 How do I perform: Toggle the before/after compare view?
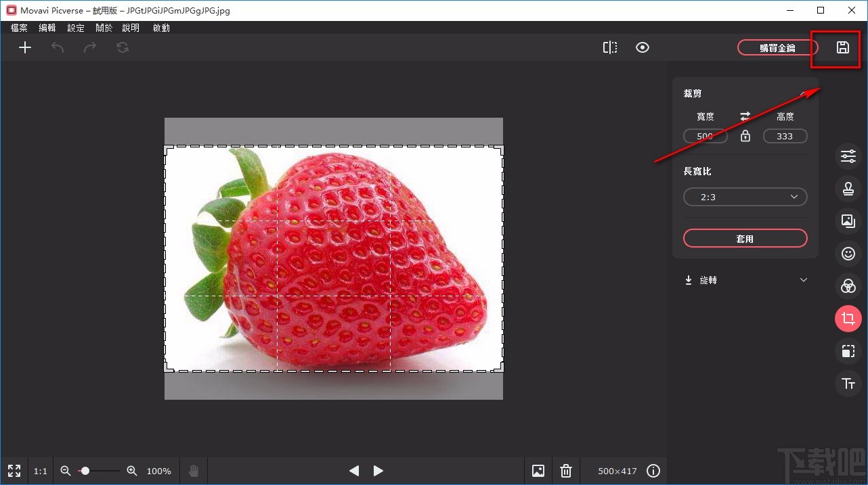click(x=610, y=47)
